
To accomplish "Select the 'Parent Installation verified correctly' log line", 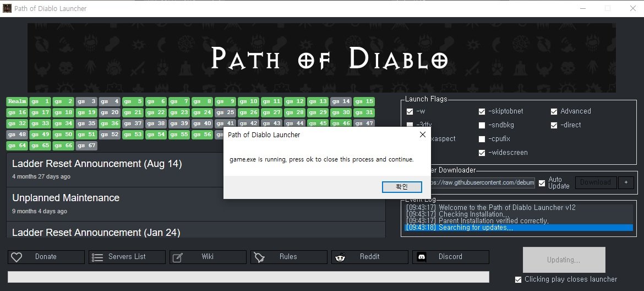I will point(519,220).
